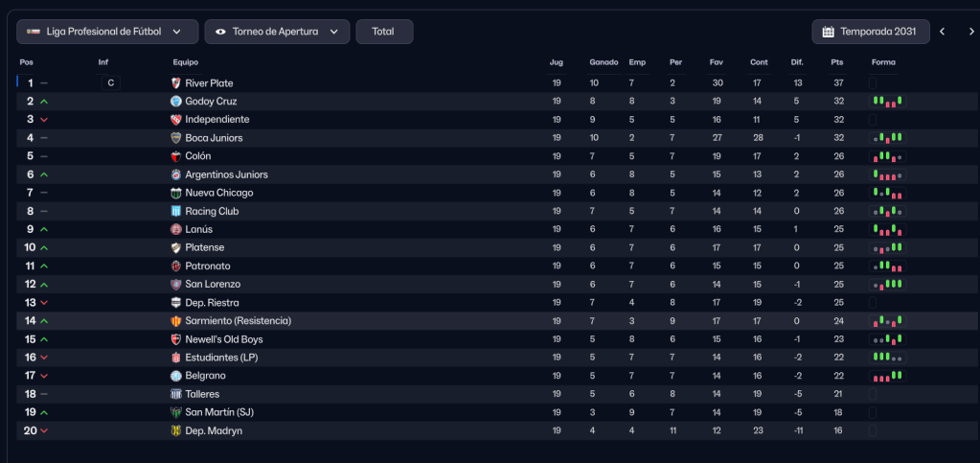Go to the next season arrow
This screenshot has width=980, height=463.
click(965, 32)
